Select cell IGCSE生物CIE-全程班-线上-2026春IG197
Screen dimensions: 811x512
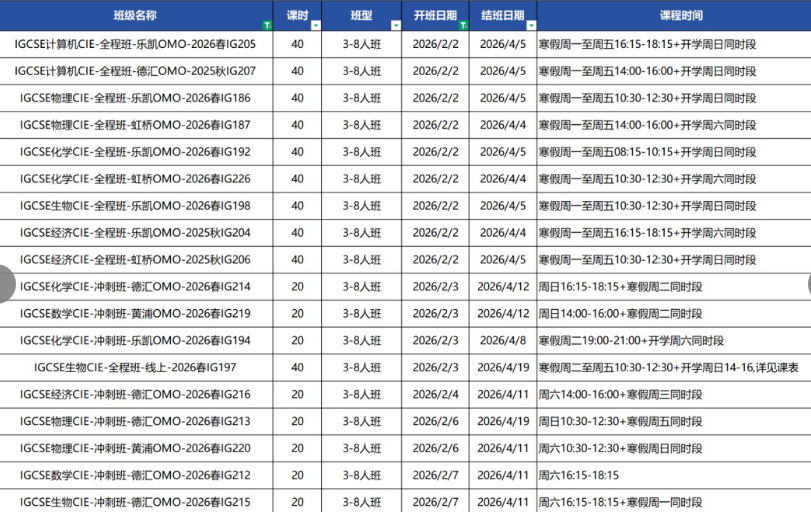click(135, 368)
